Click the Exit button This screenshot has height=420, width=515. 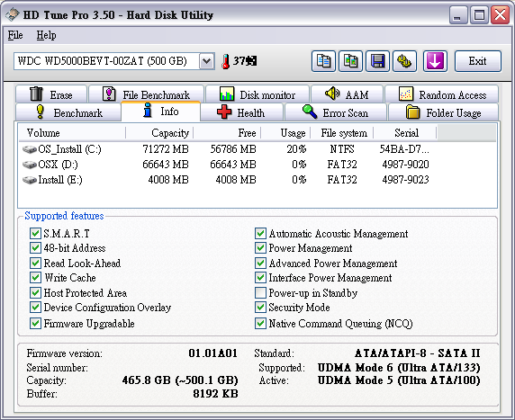(478, 61)
